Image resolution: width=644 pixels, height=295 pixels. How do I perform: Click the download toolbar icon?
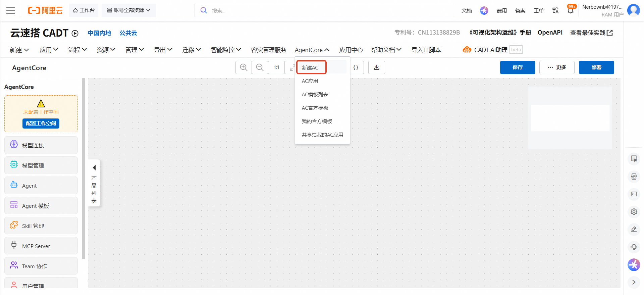point(377,67)
